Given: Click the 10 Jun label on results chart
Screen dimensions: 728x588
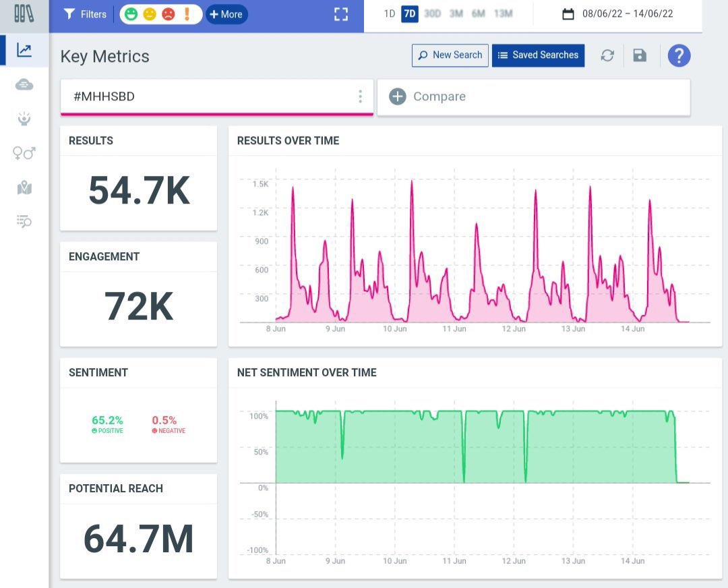Looking at the screenshot, I should tap(394, 329).
